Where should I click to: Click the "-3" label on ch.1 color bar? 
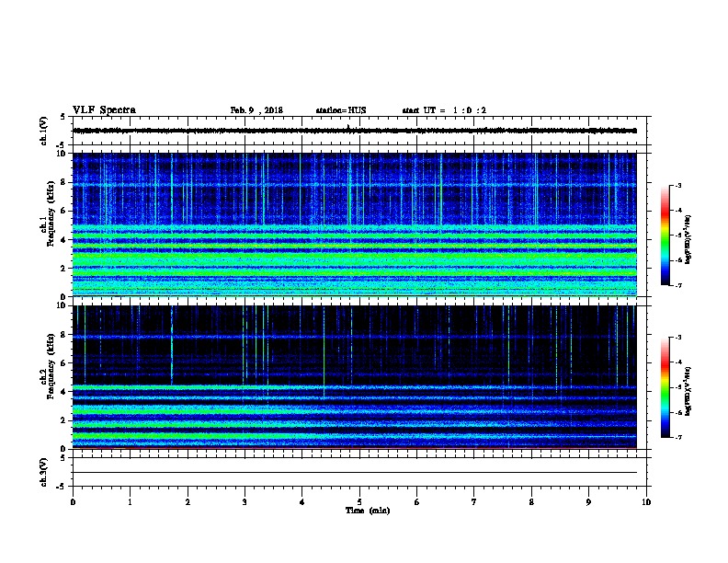(677, 185)
